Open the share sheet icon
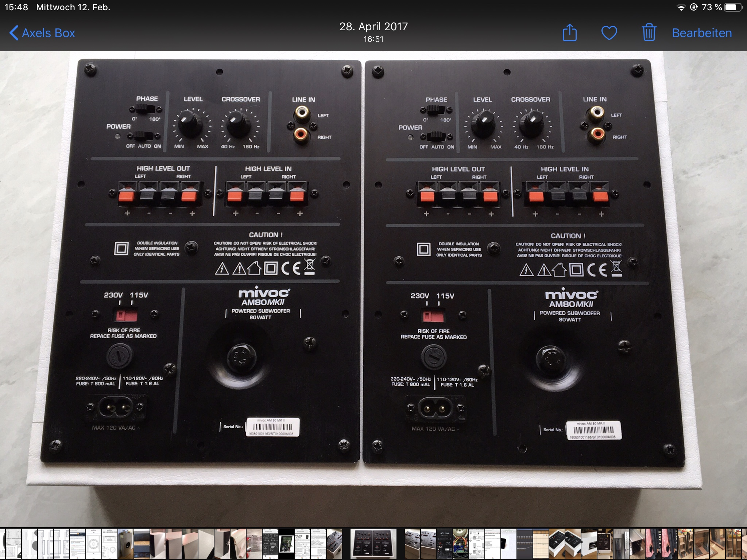The height and width of the screenshot is (560, 747). tap(569, 32)
